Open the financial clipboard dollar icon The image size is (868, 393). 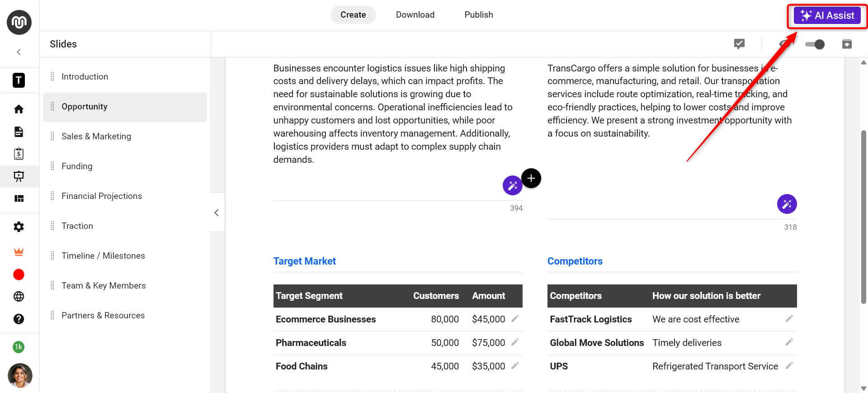pos(19,154)
